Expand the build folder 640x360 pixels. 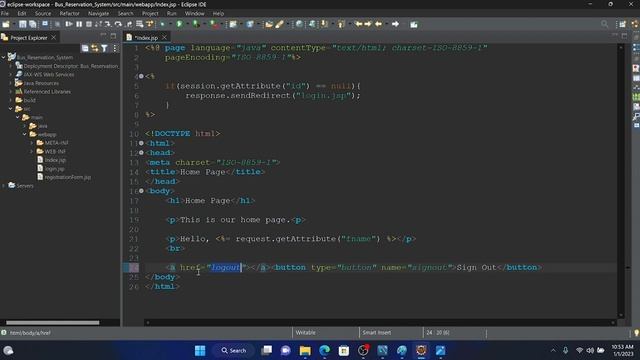pos(11,100)
